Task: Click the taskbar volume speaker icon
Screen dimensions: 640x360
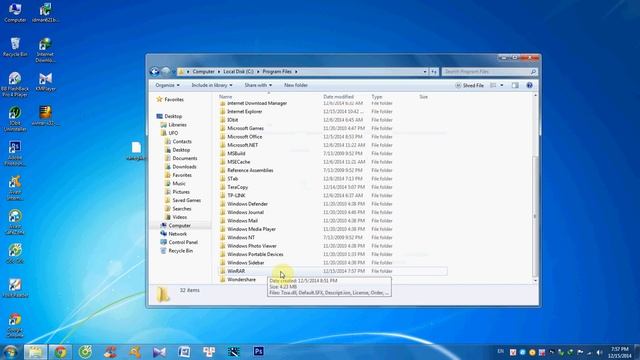Action: click(x=599, y=352)
